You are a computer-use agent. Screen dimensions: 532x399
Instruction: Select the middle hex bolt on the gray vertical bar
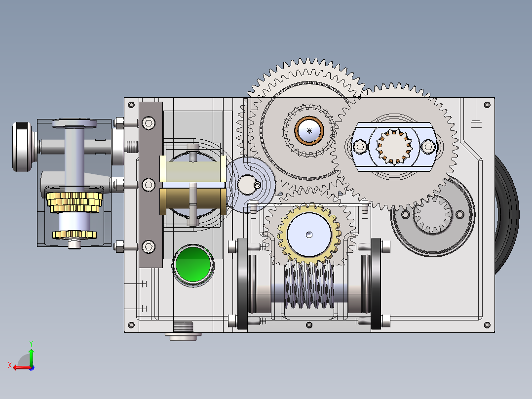point(149,185)
